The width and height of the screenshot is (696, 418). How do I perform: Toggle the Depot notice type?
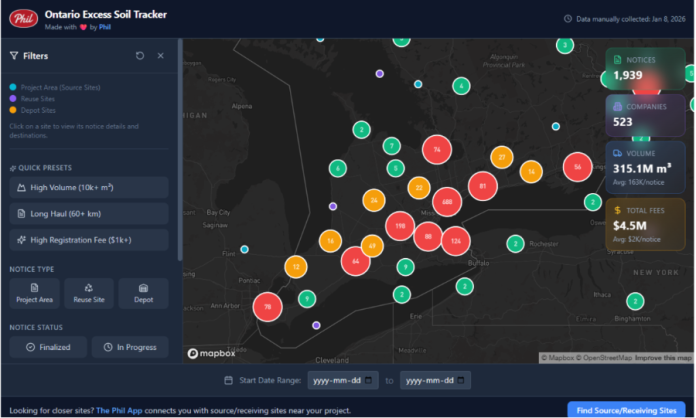pos(143,293)
